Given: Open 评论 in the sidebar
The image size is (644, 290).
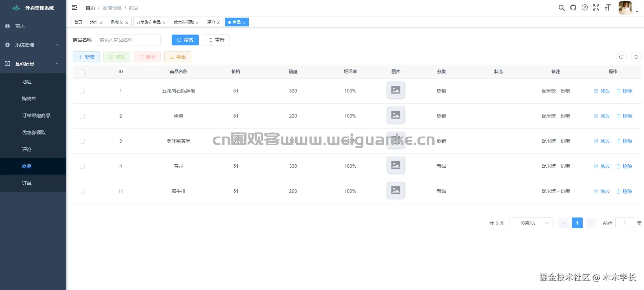Looking at the screenshot, I should 33,149.
